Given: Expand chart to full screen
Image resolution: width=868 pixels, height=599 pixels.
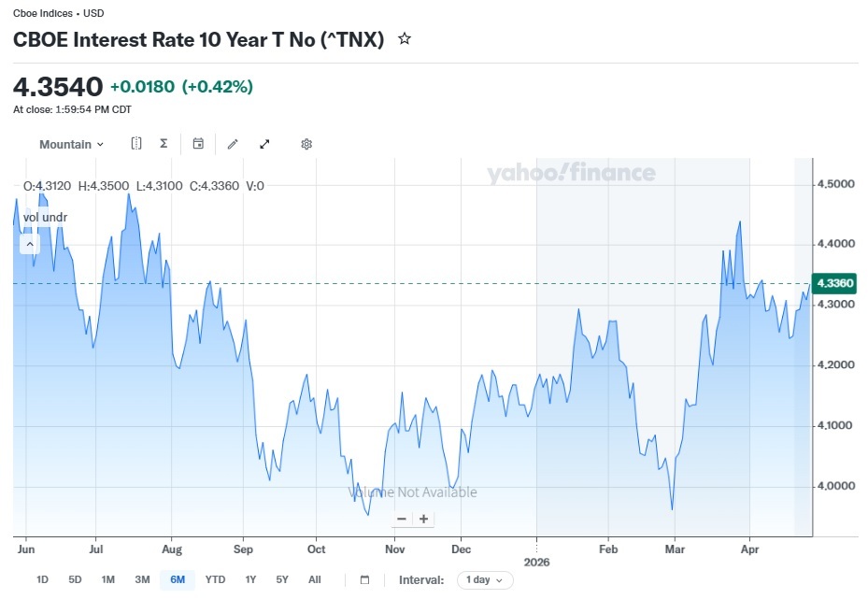Looking at the screenshot, I should 264,144.
